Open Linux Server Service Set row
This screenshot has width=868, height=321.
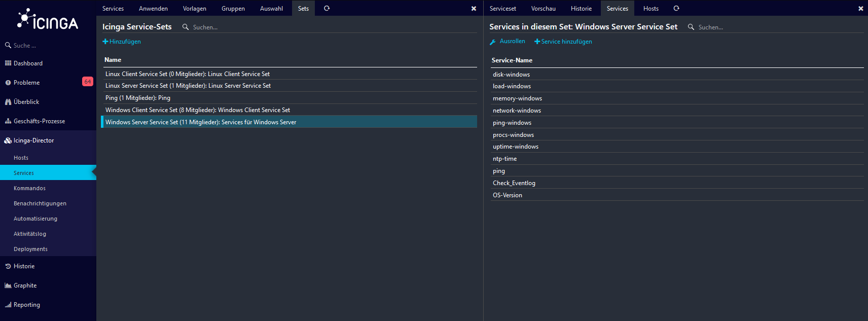[x=290, y=86]
